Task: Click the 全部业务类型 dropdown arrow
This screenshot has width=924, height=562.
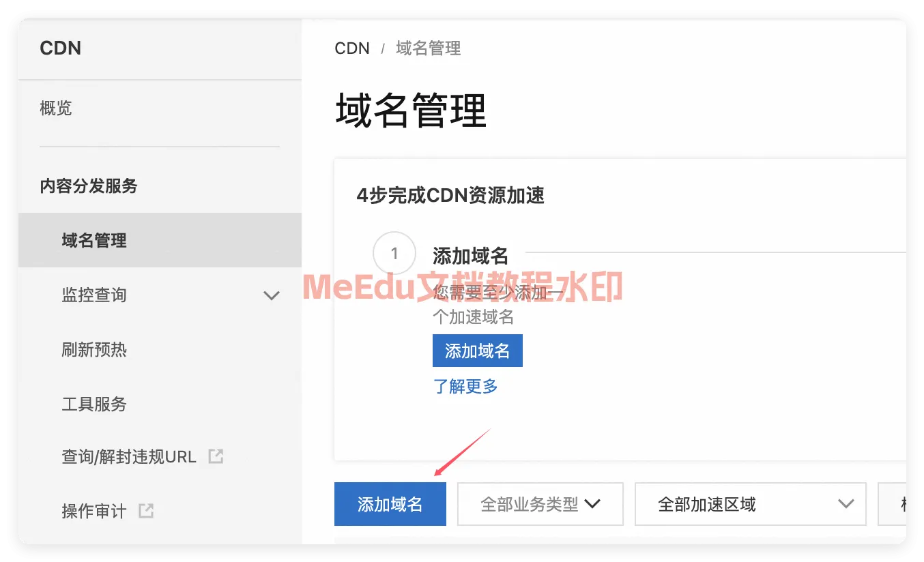Action: 592,504
